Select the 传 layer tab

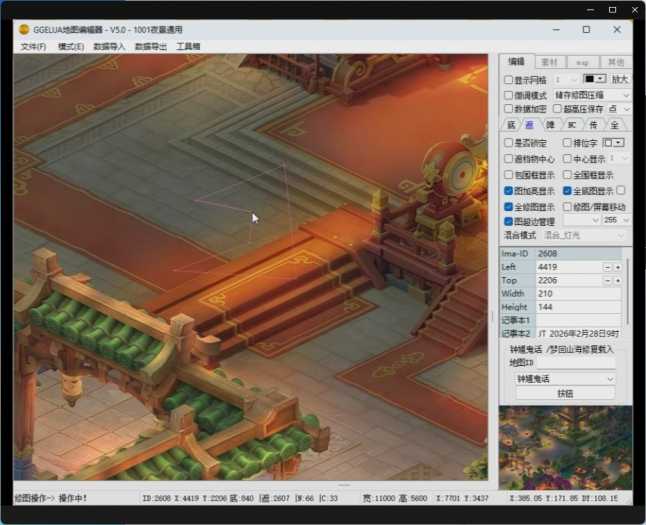(593, 125)
